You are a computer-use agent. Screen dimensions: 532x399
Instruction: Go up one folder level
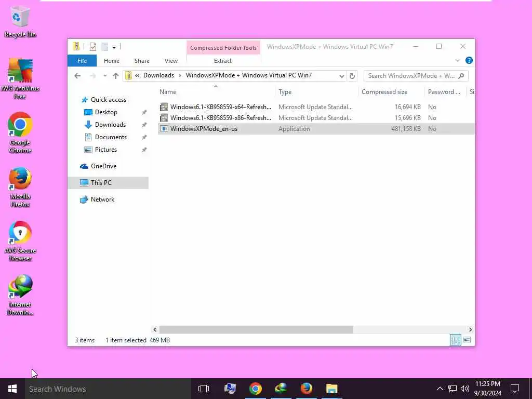click(116, 76)
